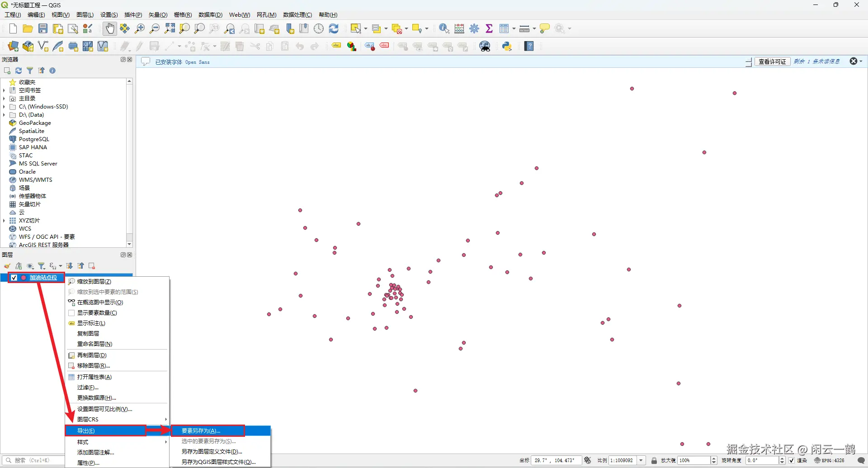Screen dimensions: 868x468
Task: Click the Statistical Summary sigma icon
Action: click(489, 28)
